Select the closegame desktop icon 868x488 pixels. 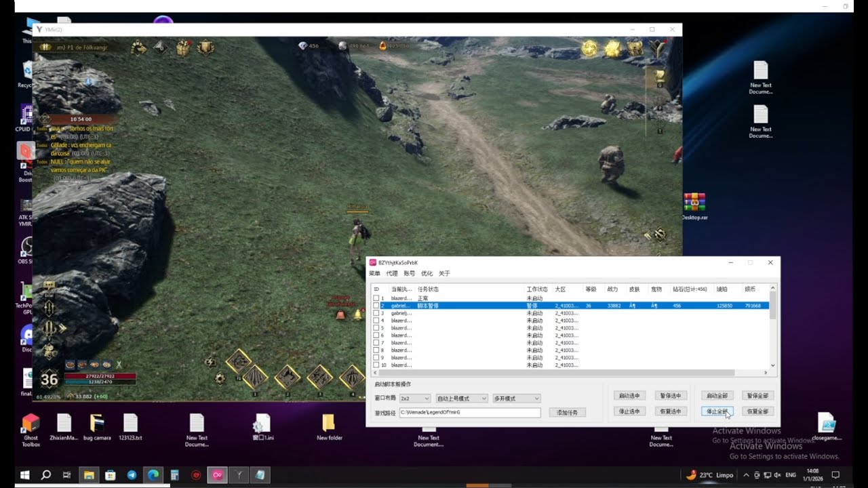coord(826,428)
